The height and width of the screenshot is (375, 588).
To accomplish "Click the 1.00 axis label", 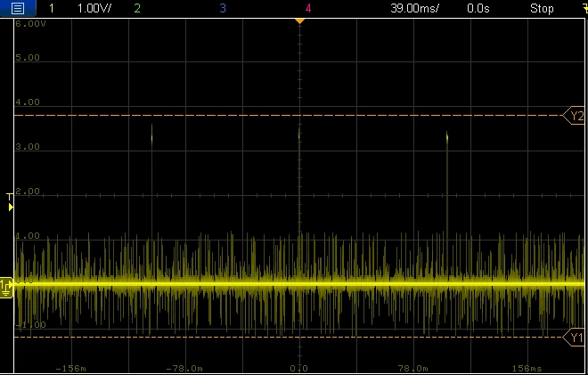I will pyautogui.click(x=28, y=236).
